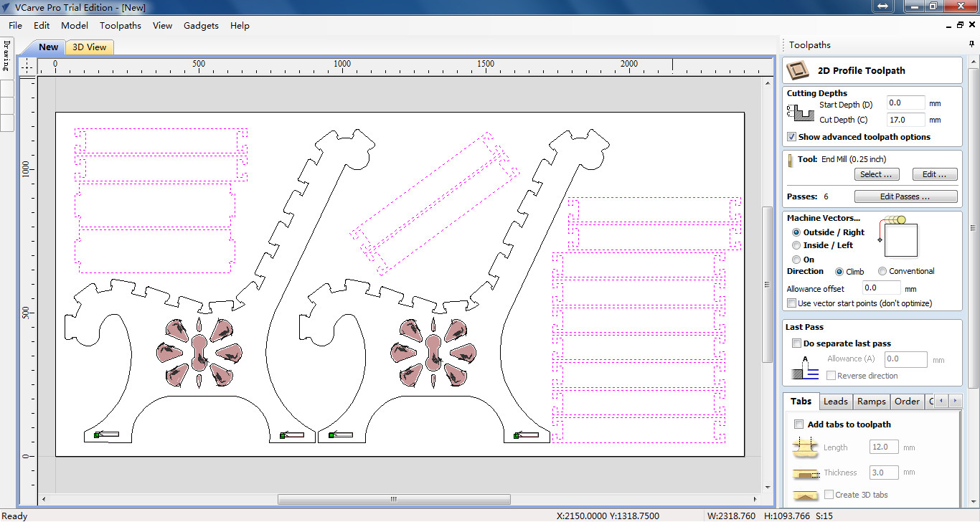
Task: Open the Model menu
Action: click(x=75, y=26)
